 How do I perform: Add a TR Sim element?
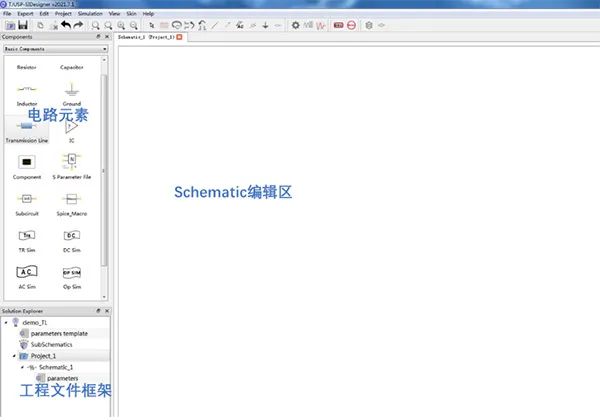click(x=27, y=235)
